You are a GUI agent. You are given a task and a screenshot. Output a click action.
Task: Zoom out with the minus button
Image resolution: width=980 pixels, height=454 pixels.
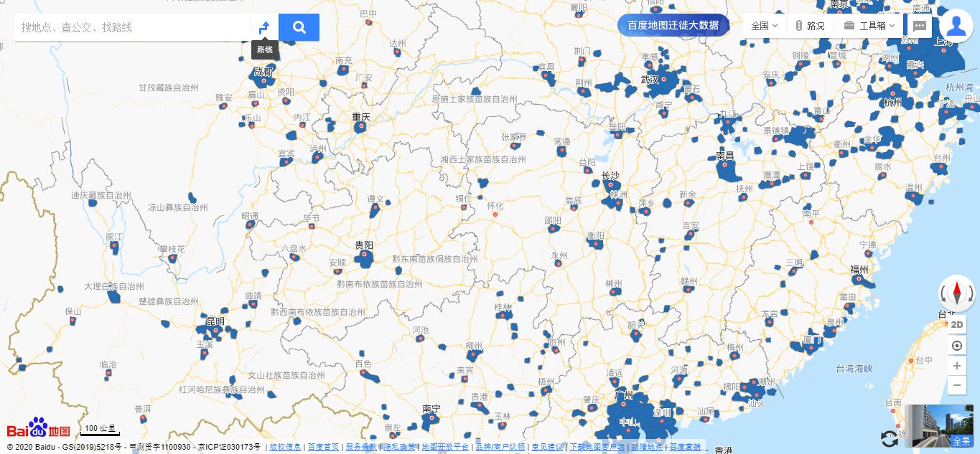[957, 385]
